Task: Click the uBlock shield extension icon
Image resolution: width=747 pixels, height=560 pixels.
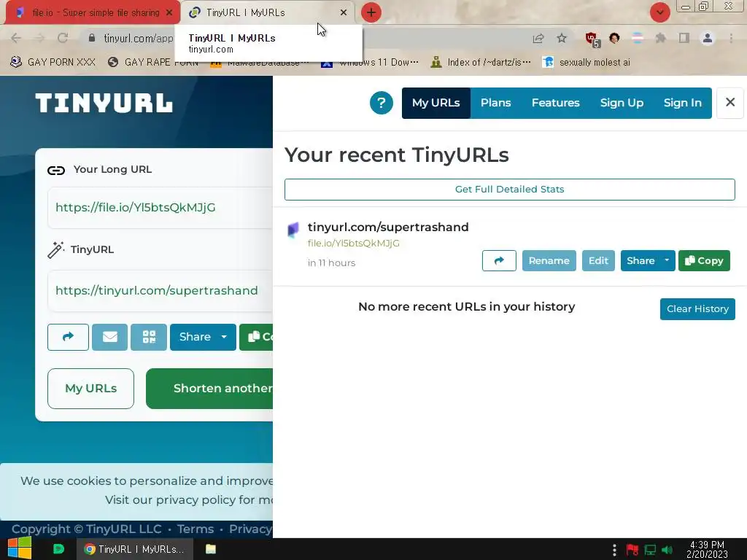Action: 592,39
